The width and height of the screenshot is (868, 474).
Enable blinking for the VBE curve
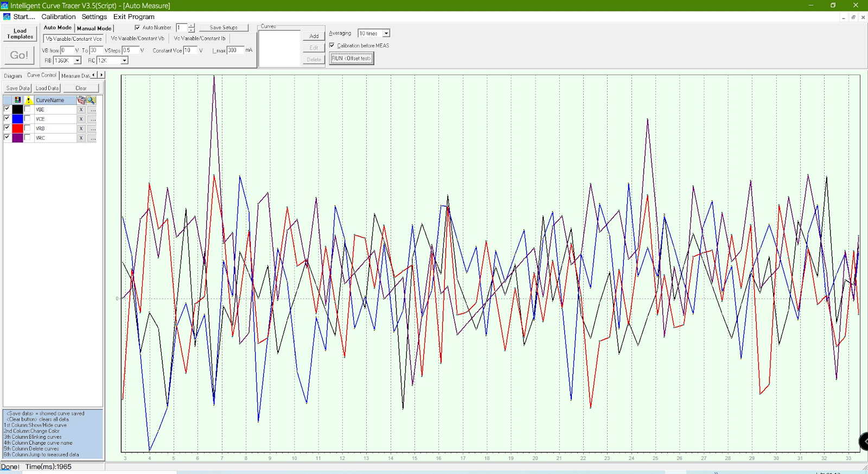coord(28,109)
